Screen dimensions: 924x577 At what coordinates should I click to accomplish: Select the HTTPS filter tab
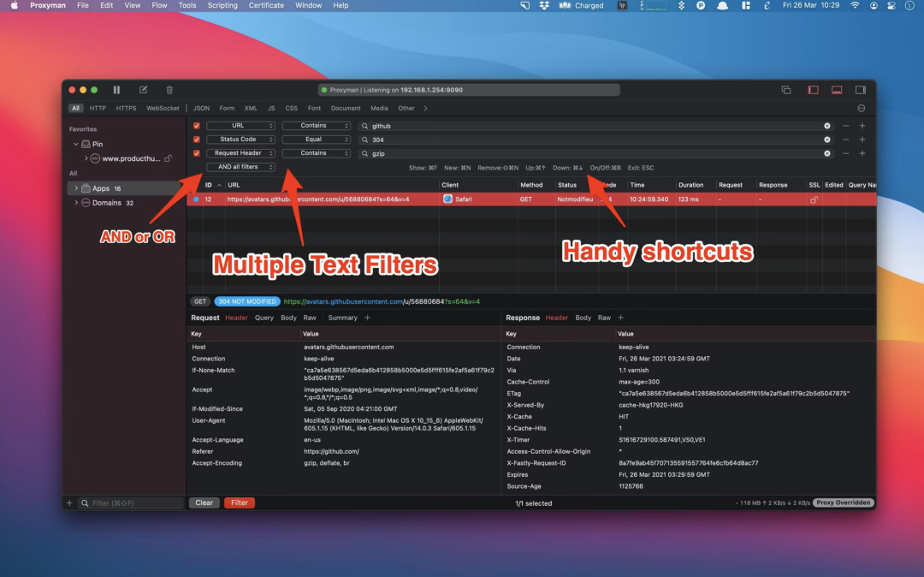click(126, 109)
